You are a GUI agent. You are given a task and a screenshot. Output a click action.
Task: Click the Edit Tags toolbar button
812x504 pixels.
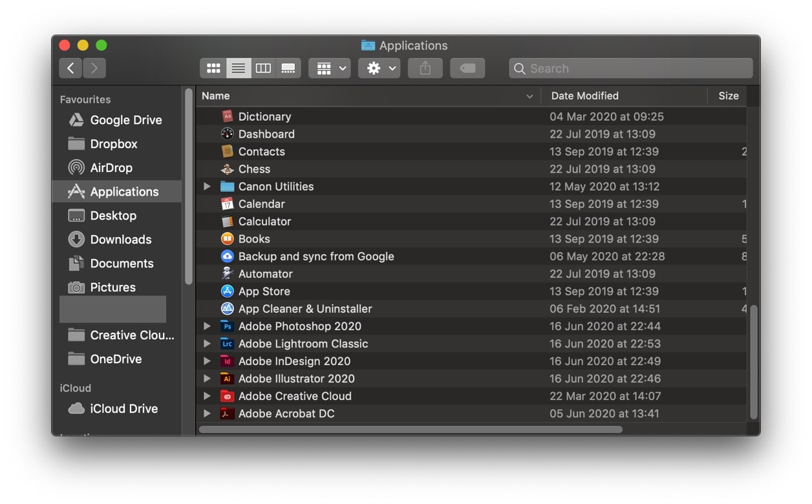point(467,68)
